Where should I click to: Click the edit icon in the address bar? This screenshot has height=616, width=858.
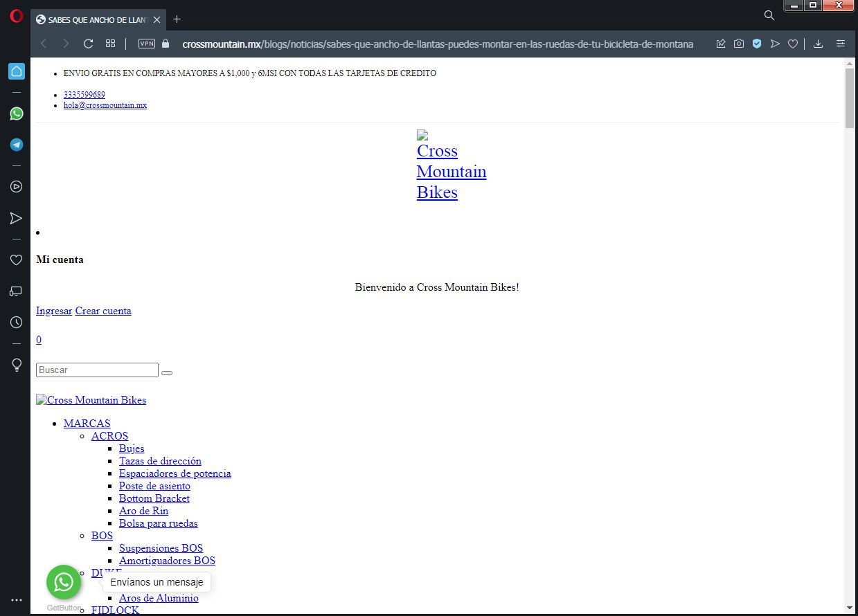(x=721, y=44)
